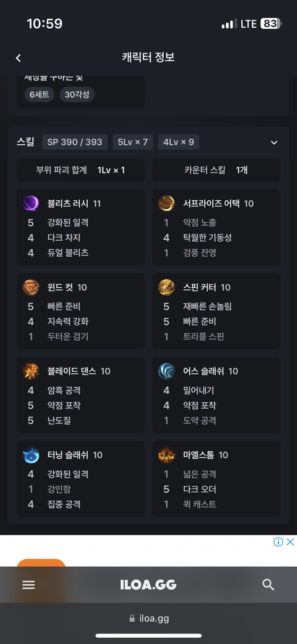
Task: Tap the 서프라이즈 어택 skill icon
Action: [166, 203]
